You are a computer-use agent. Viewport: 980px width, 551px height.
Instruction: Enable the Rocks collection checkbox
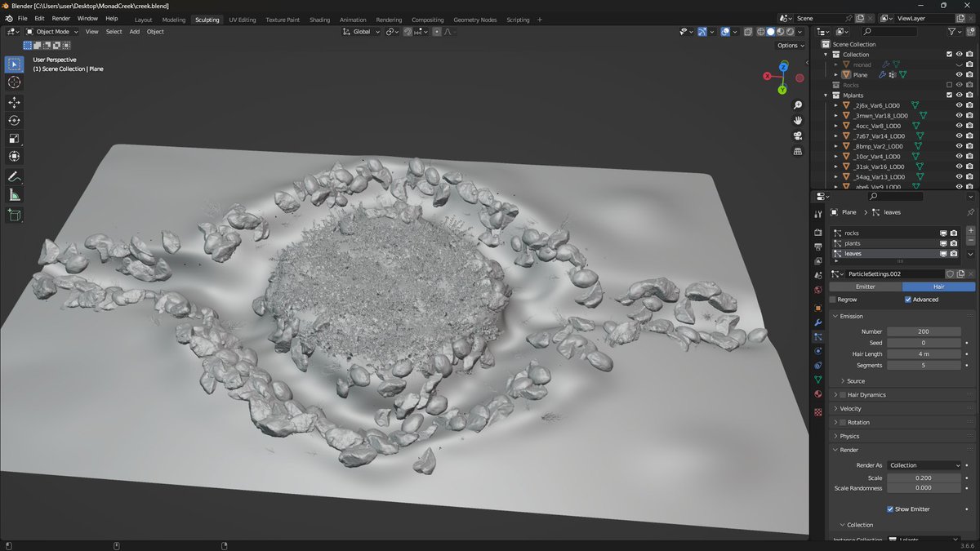pos(949,85)
